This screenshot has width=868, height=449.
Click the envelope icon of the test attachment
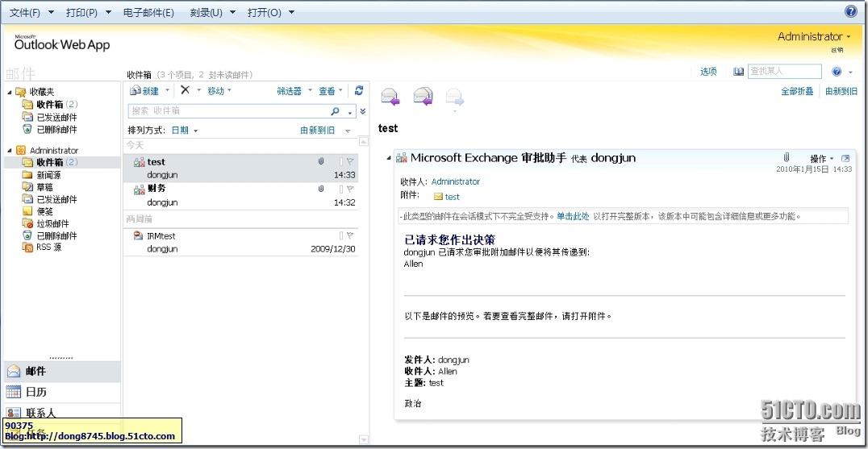coord(438,197)
